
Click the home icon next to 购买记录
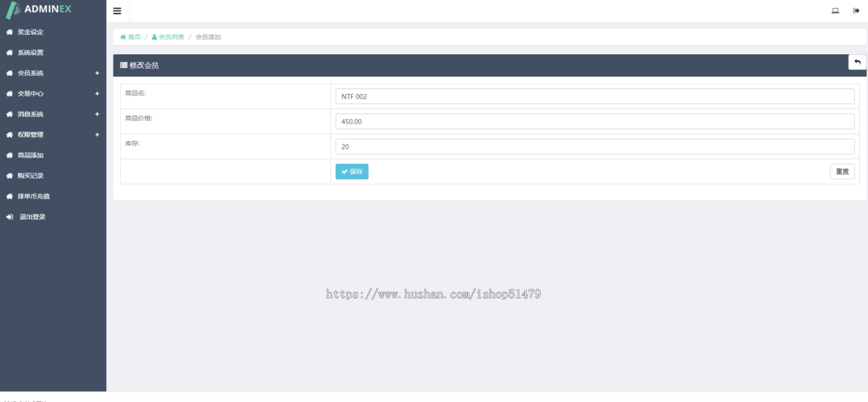(x=9, y=176)
